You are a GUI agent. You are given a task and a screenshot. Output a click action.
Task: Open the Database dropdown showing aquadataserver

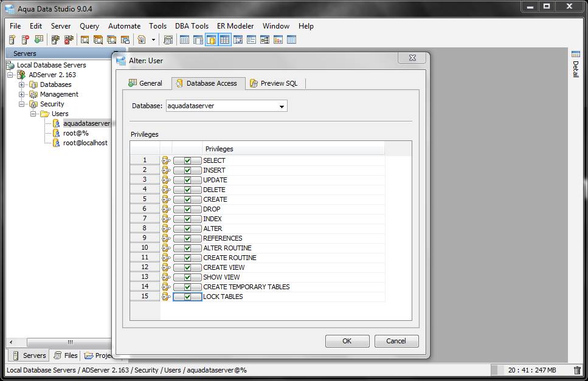tap(226, 106)
